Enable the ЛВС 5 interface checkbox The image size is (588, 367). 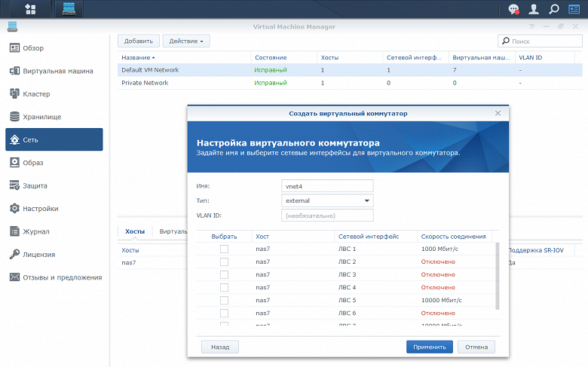coord(224,300)
